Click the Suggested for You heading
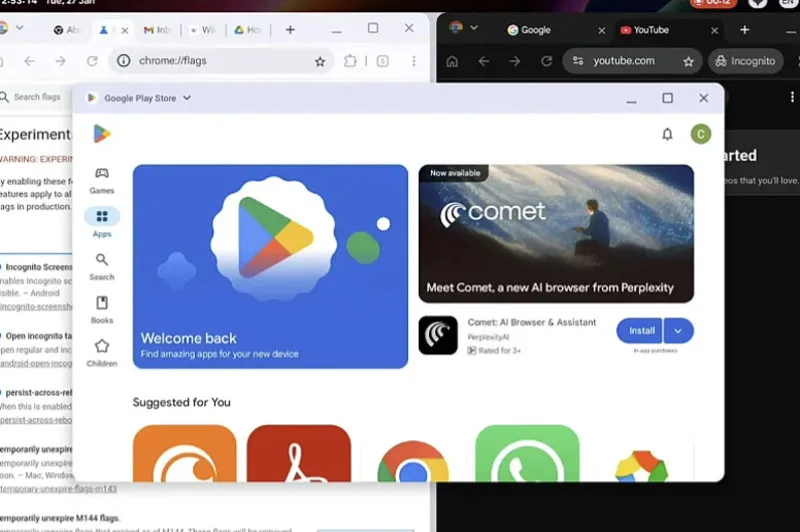Image resolution: width=800 pixels, height=532 pixels. point(182,402)
